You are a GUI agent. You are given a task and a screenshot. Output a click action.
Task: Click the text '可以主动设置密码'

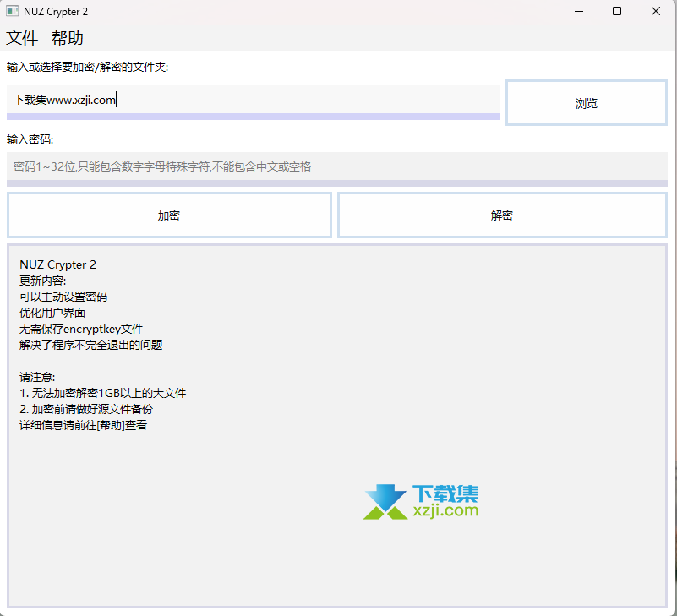click(x=63, y=297)
